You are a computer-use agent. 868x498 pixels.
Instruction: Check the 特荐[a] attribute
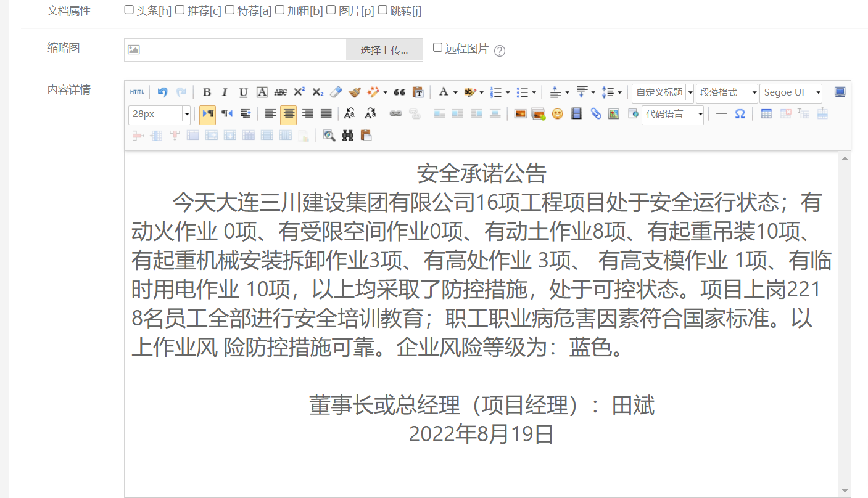(x=229, y=10)
